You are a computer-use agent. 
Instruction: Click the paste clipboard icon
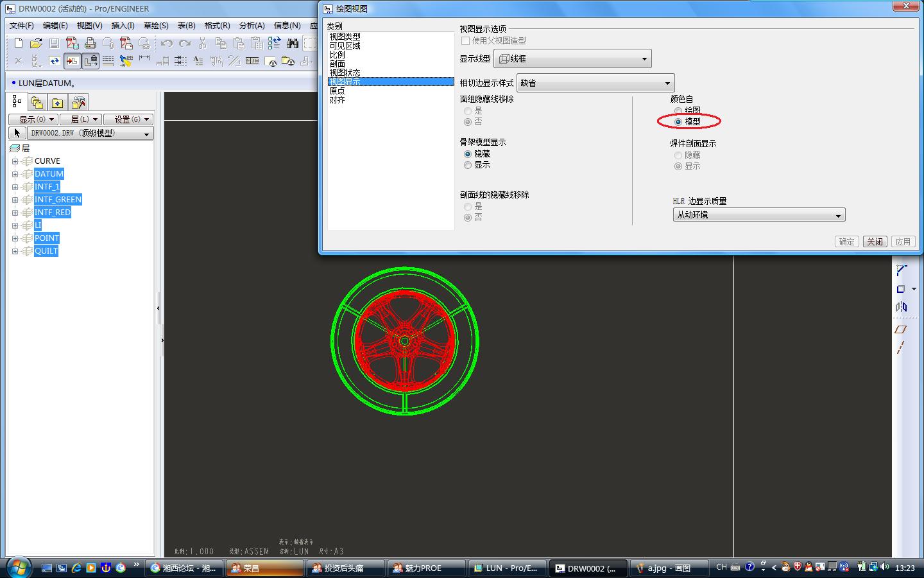pos(239,43)
